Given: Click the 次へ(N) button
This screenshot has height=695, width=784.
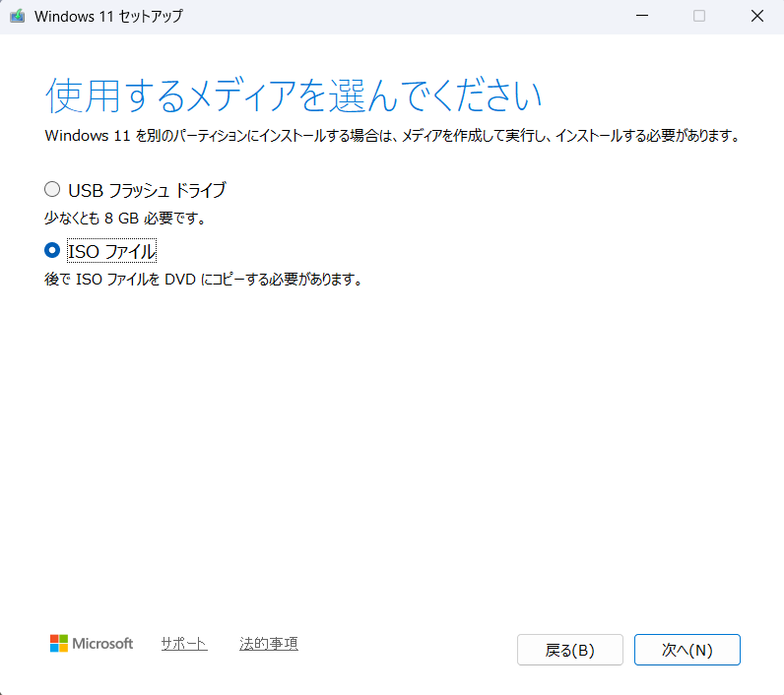Looking at the screenshot, I should tap(687, 650).
